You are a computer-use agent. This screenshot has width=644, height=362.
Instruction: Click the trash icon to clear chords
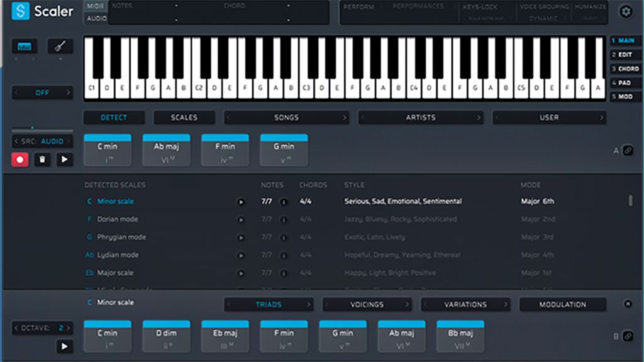(42, 159)
